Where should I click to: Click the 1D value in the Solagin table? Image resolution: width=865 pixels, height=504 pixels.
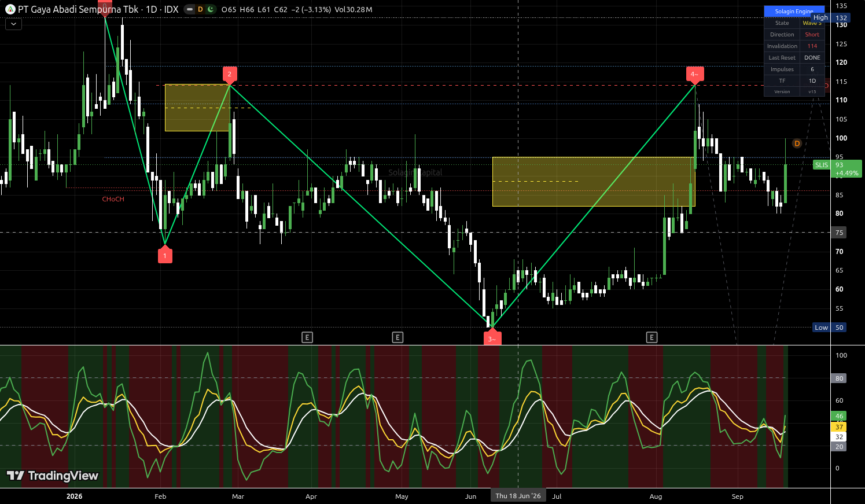[812, 81]
